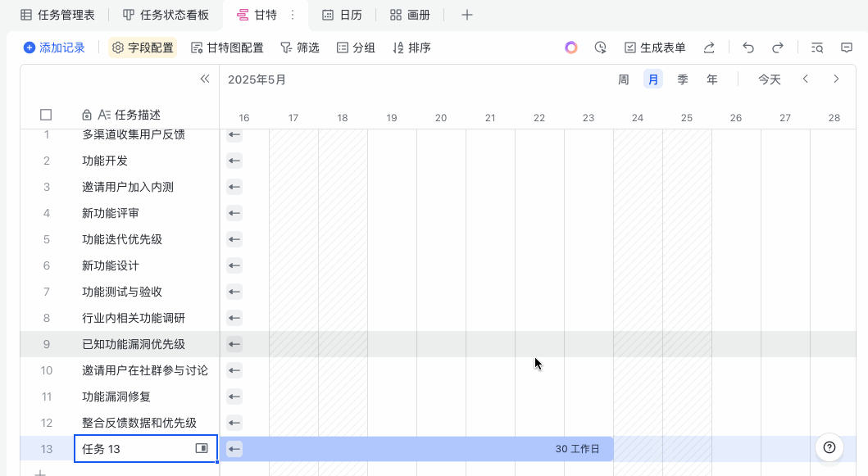Add a new view with plus icon

467,15
